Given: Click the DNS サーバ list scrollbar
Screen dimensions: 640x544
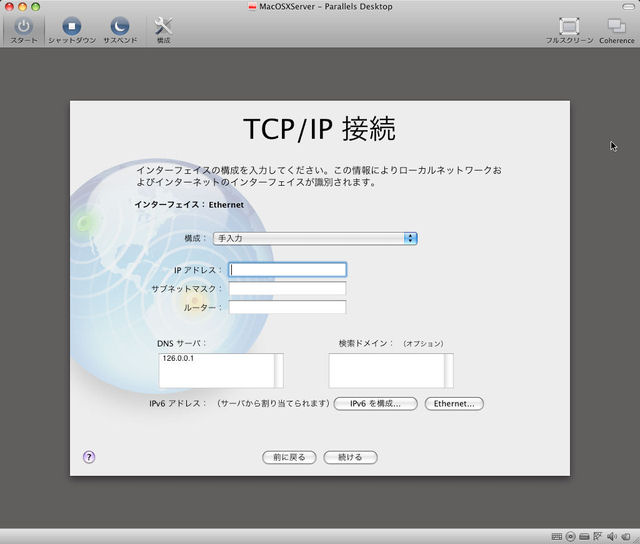Looking at the screenshot, I should tap(279, 371).
